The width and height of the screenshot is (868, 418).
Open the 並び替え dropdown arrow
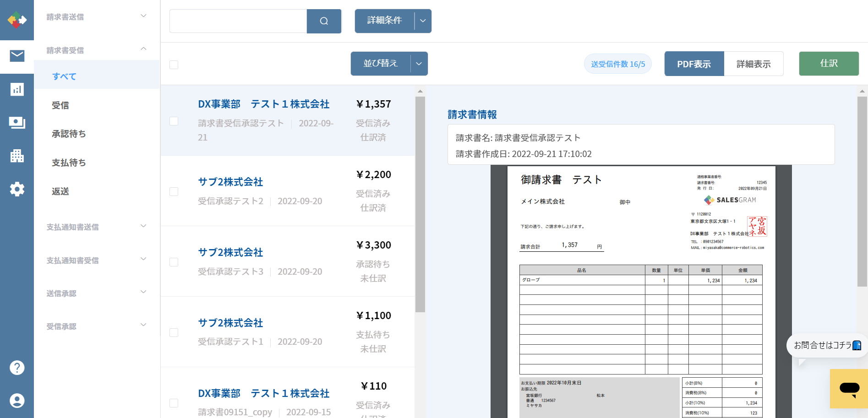coord(419,64)
